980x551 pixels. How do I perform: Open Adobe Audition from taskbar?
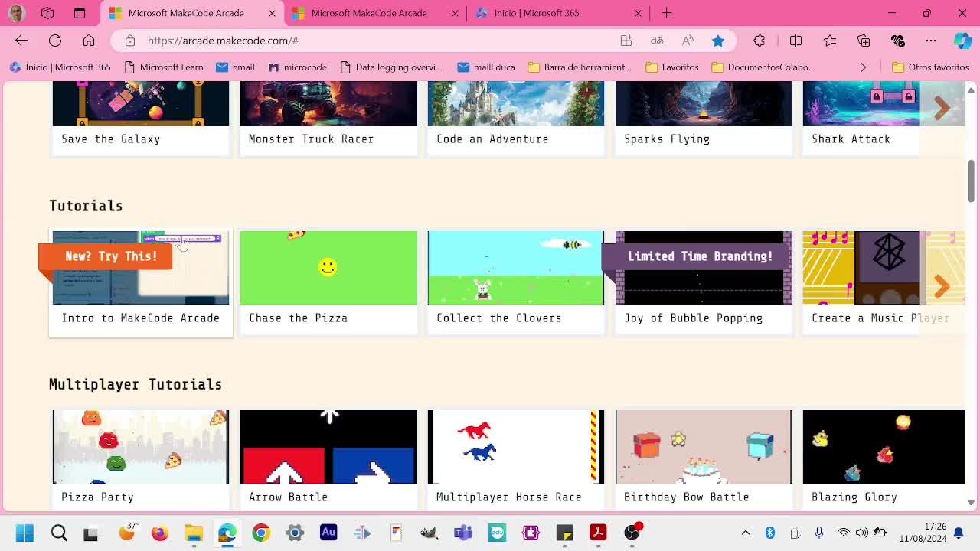click(x=328, y=533)
